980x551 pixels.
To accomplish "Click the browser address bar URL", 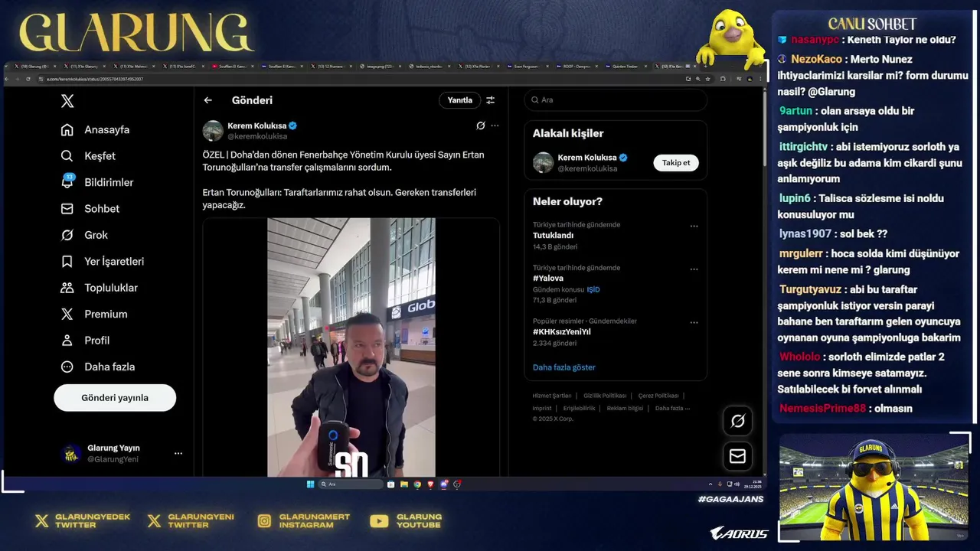I will point(95,79).
